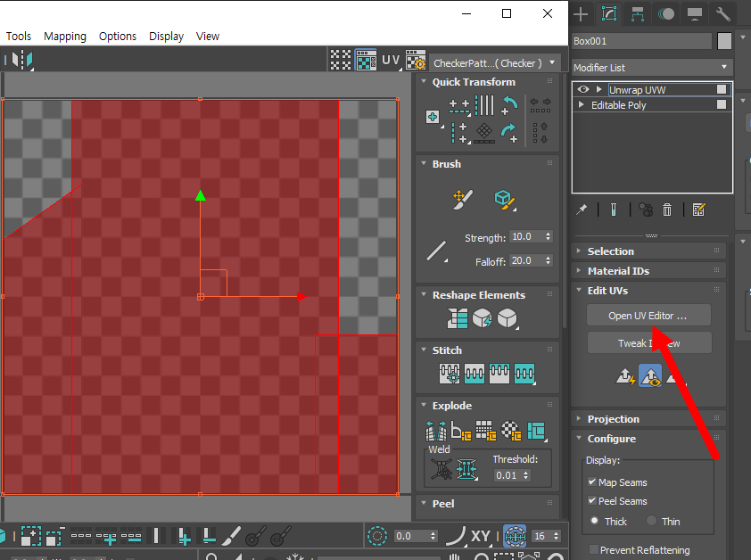Click the Weld Threshold value field
Screen dimensions: 751x560
508,475
